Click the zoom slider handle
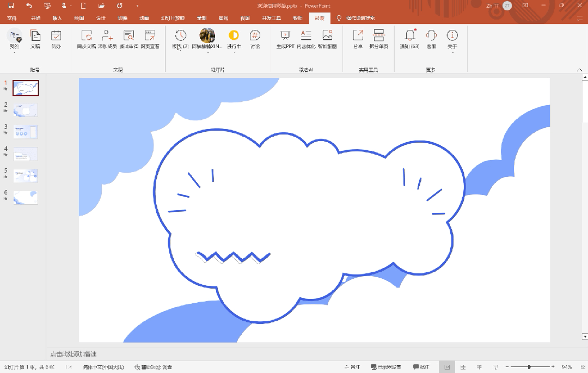The width and height of the screenshot is (588, 373). point(529,367)
